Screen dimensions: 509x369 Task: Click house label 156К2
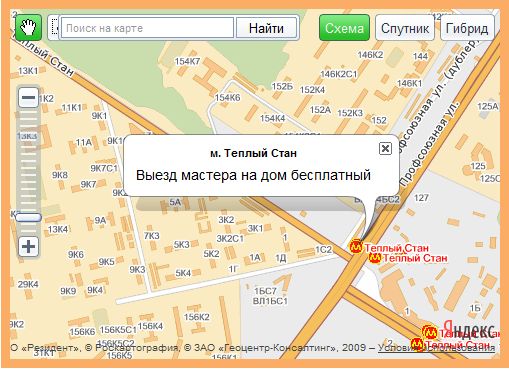tap(197, 317)
